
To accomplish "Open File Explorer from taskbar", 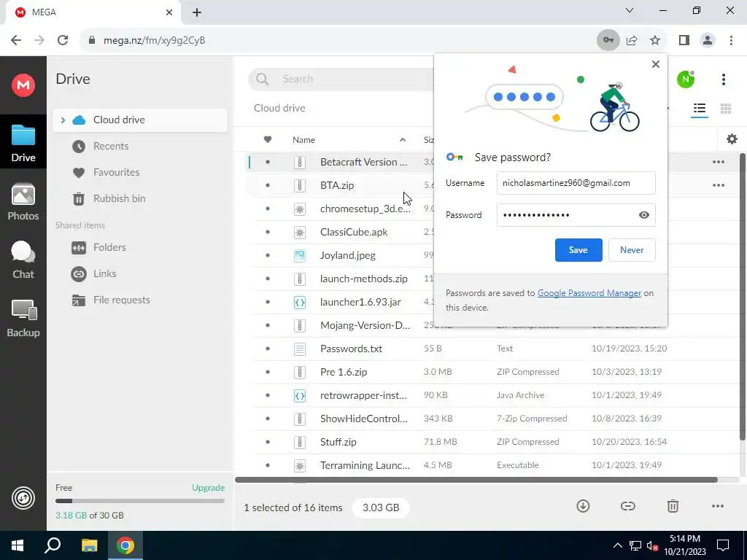I will [89, 545].
